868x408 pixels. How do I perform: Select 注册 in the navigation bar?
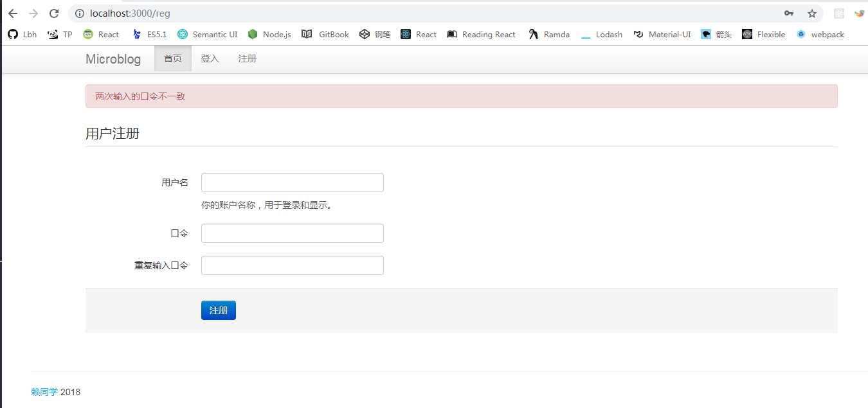(x=248, y=59)
